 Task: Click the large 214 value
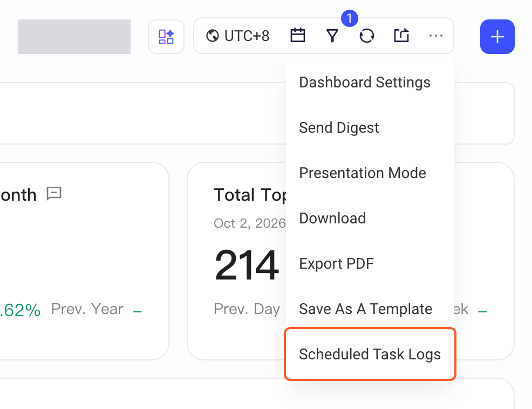tap(247, 265)
